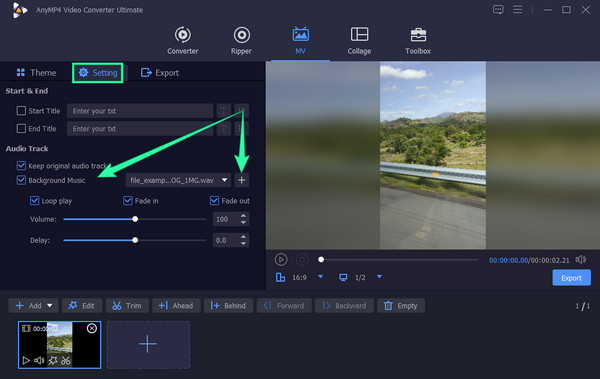Expand the 1/2 preview quality dropdown

(379, 277)
